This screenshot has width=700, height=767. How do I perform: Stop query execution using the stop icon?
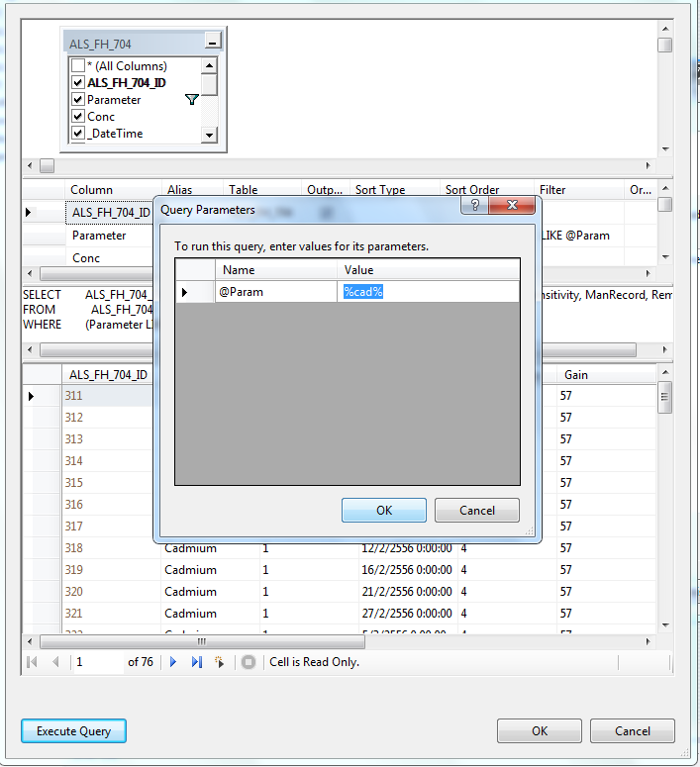(249, 662)
